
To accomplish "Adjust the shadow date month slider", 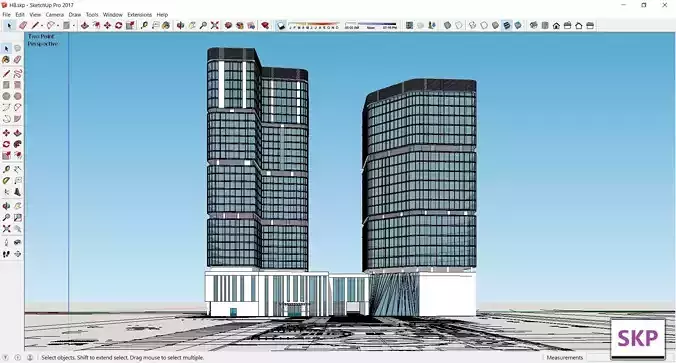I will (x=313, y=25).
